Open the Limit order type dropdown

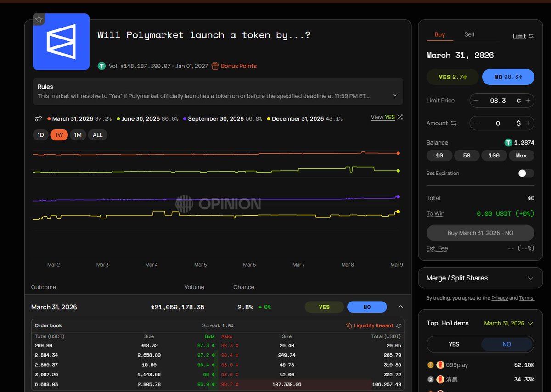(523, 36)
